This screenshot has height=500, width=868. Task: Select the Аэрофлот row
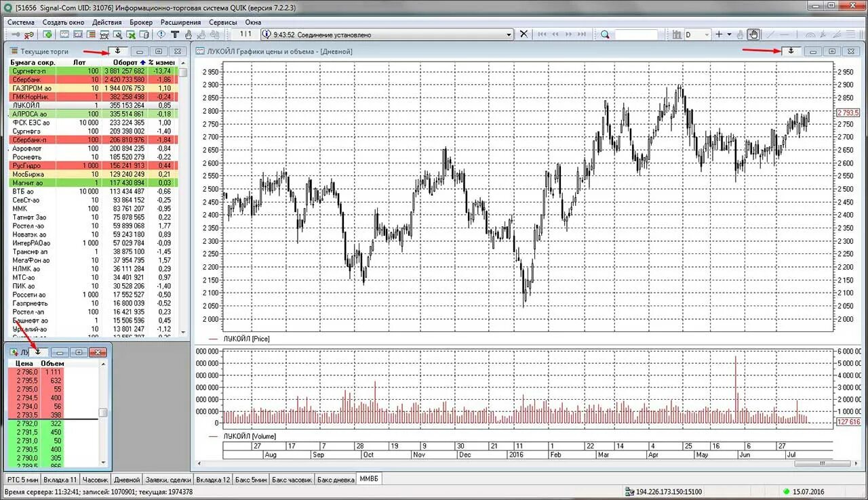(93, 148)
